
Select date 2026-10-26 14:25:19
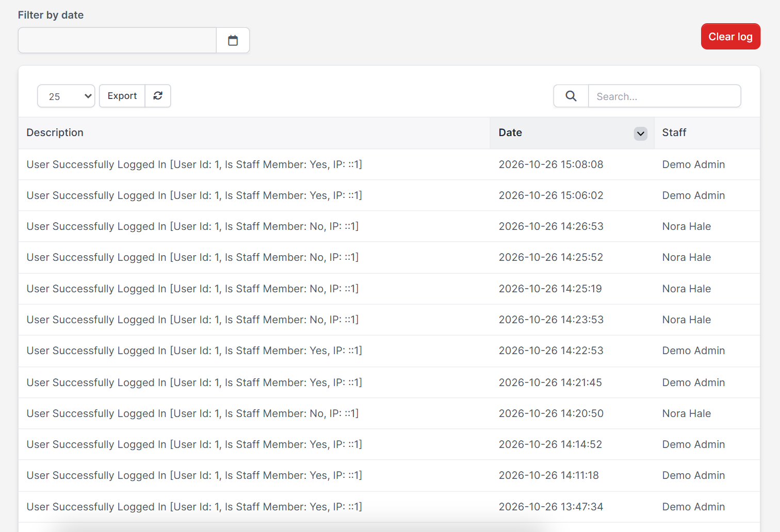[x=550, y=289]
